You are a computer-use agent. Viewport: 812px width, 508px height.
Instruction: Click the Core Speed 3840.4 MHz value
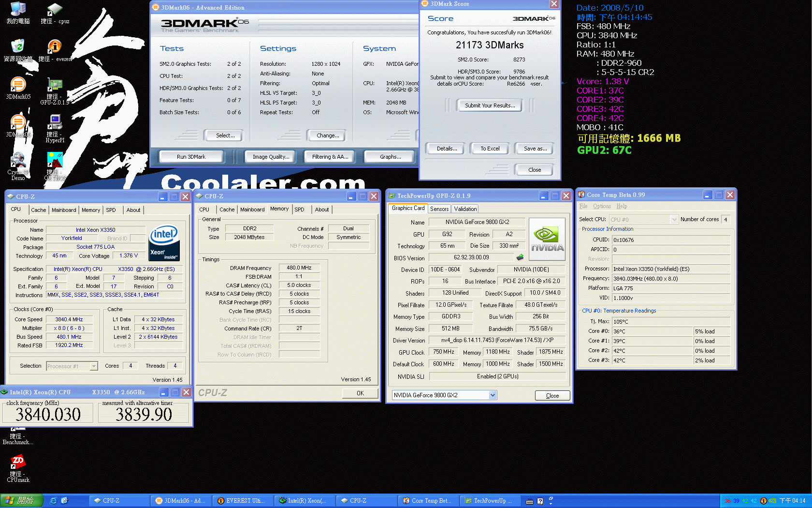click(69, 320)
